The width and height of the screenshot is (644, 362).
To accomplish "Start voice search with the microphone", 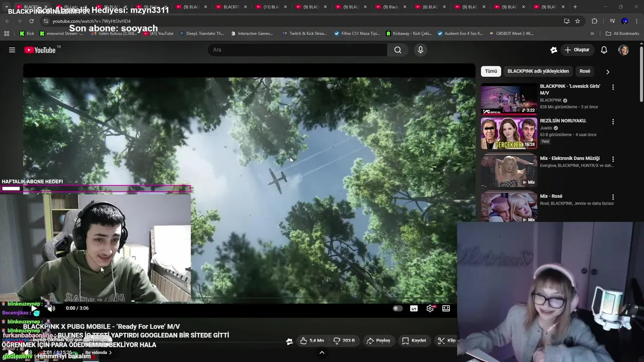I will pos(421,50).
